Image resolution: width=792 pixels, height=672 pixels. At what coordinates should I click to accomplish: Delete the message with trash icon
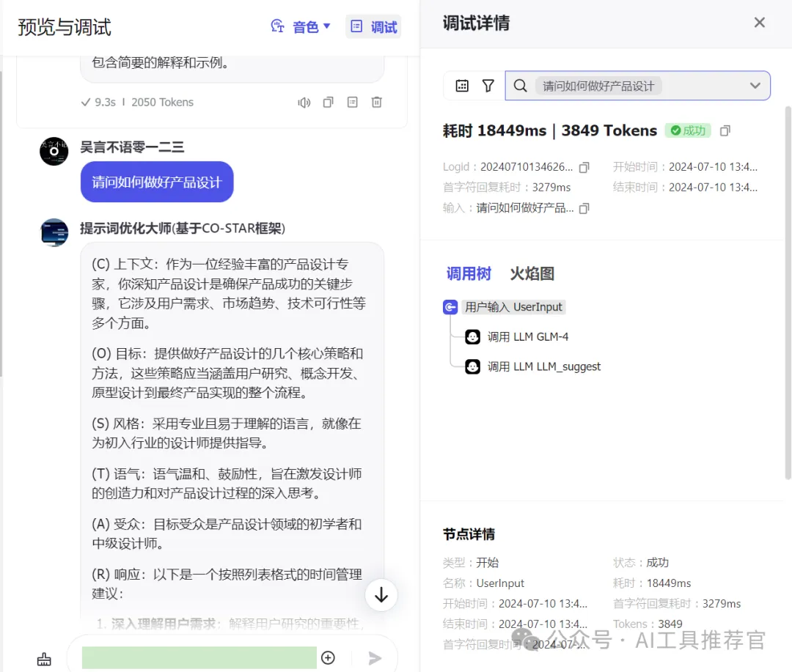tap(376, 103)
